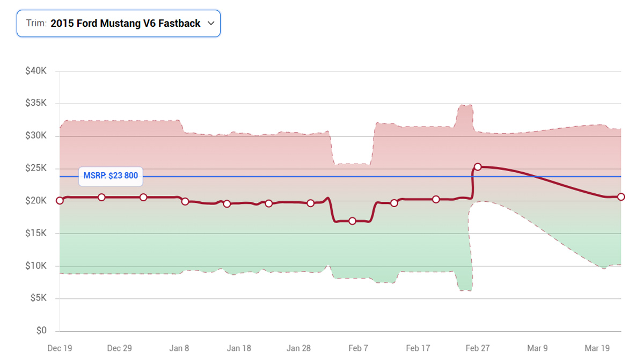Click the data point between Jan 18 and Jan 28
The width and height of the screenshot is (644, 358).
click(269, 203)
